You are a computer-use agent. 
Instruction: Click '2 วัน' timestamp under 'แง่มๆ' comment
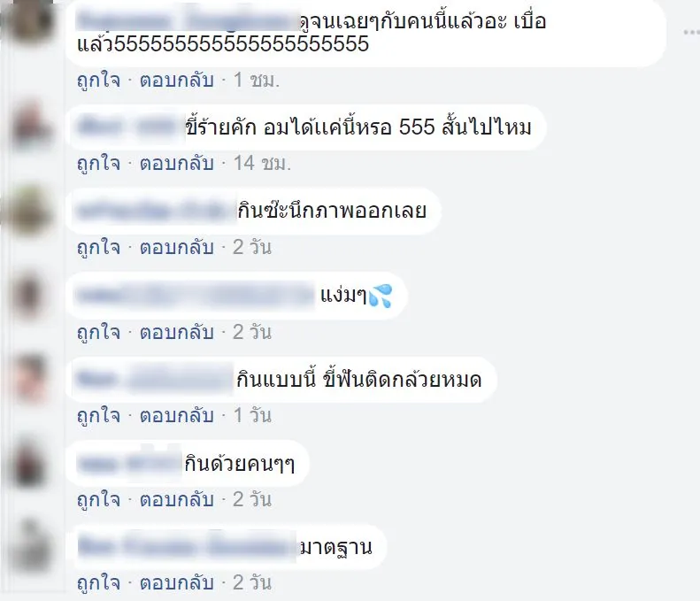pos(252,332)
